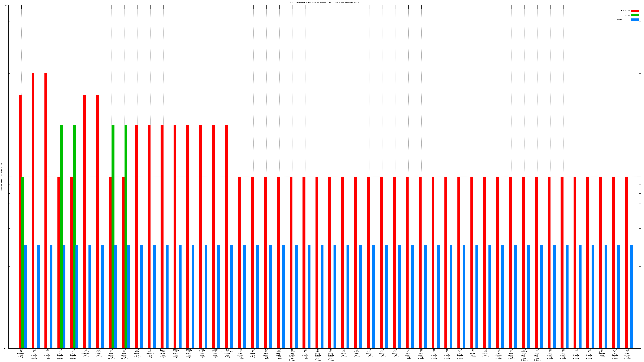Click the apews.org 8 hops label
The height and width of the screenshot is (362, 644).
(253, 353)
